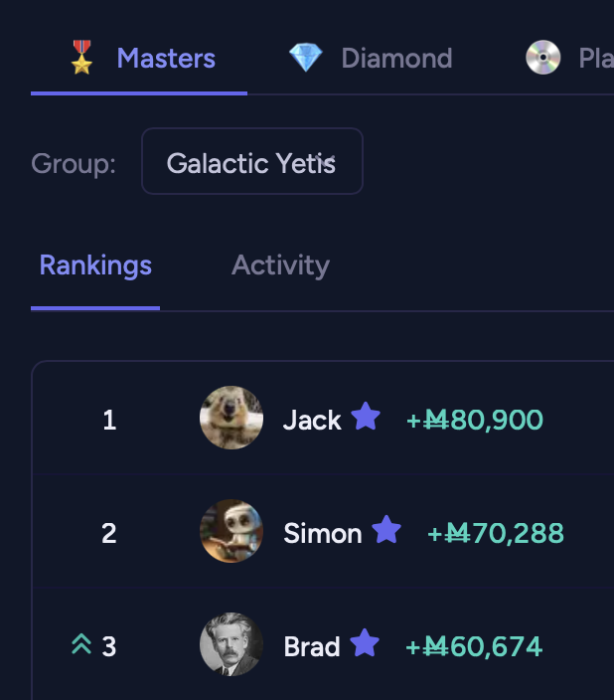Open Brad's black-and-white avatar
This screenshot has height=700, width=614.
(231, 644)
